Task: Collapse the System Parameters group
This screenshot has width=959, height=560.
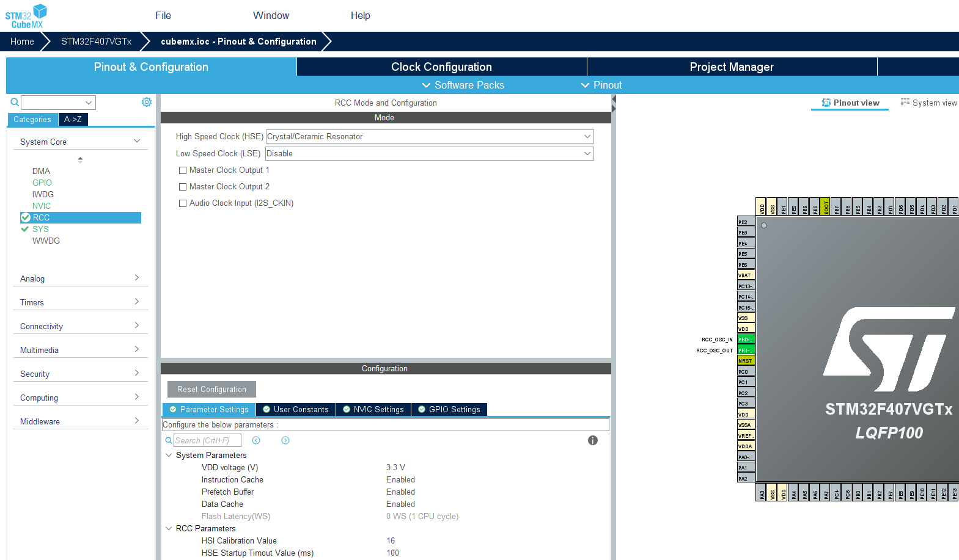Action: pos(169,455)
